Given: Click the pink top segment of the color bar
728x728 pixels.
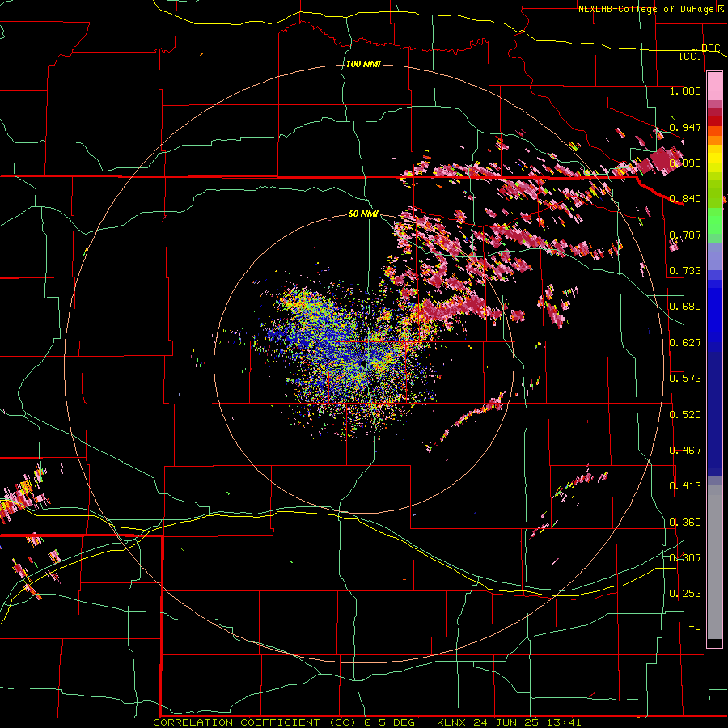Looking at the screenshot, I should coord(714,87).
